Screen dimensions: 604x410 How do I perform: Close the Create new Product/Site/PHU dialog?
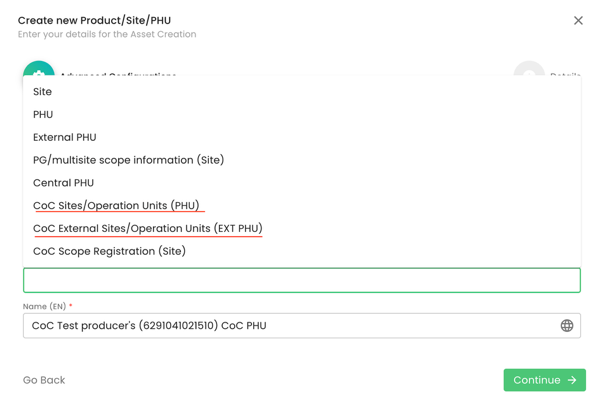(578, 20)
